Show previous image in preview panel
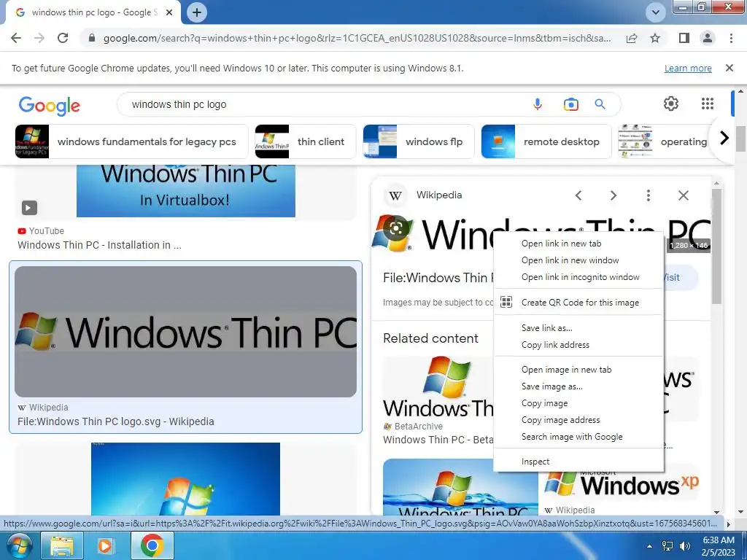The width and height of the screenshot is (747, 560). 578,195
